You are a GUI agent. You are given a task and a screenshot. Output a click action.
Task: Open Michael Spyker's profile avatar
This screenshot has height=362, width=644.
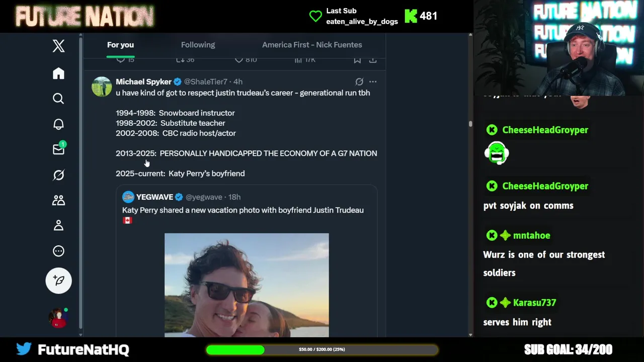click(102, 86)
